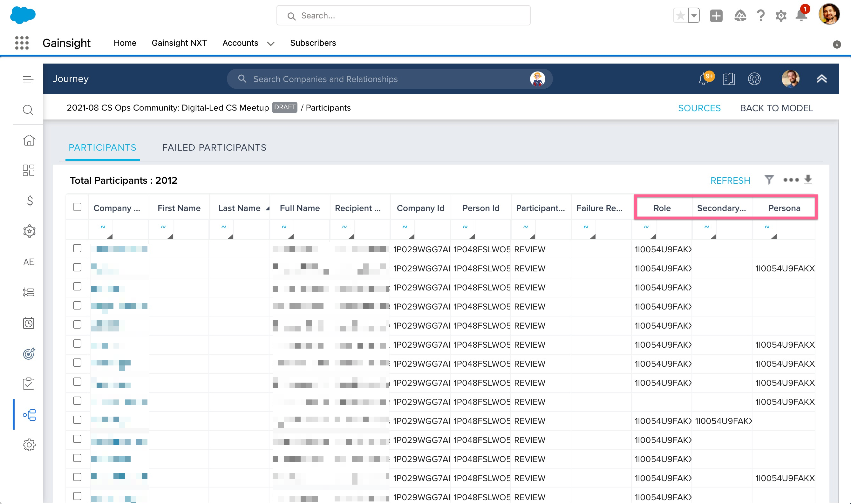
Task: Click the global actions plus icon
Action: 716,16
